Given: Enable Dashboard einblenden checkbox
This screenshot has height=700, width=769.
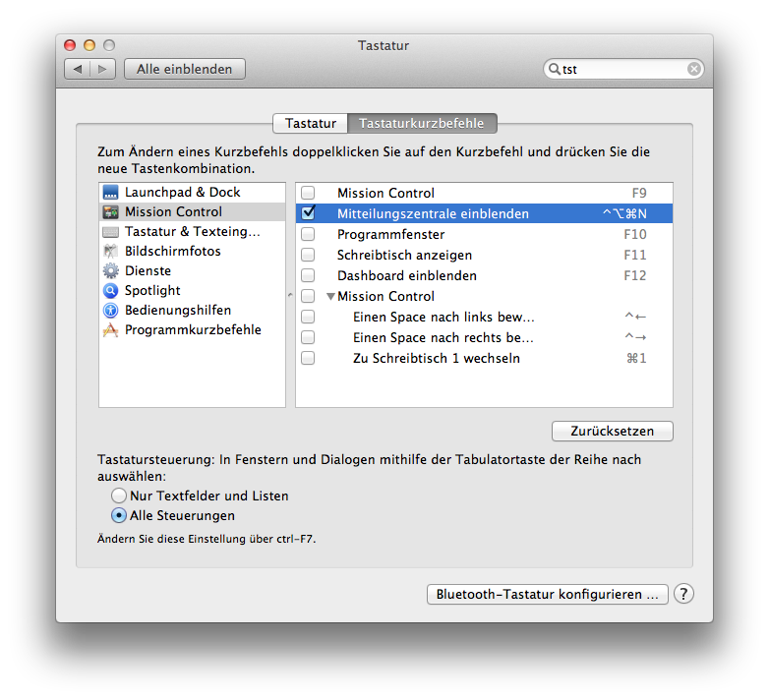Looking at the screenshot, I should coord(308,275).
